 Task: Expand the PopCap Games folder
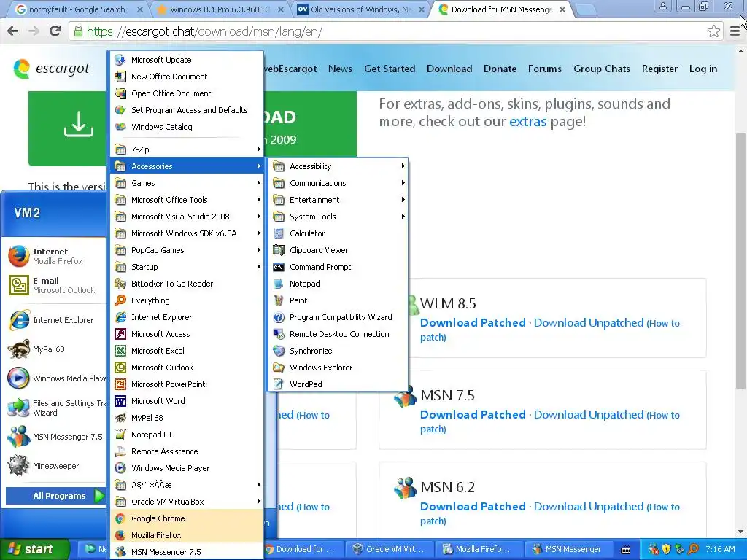187,250
